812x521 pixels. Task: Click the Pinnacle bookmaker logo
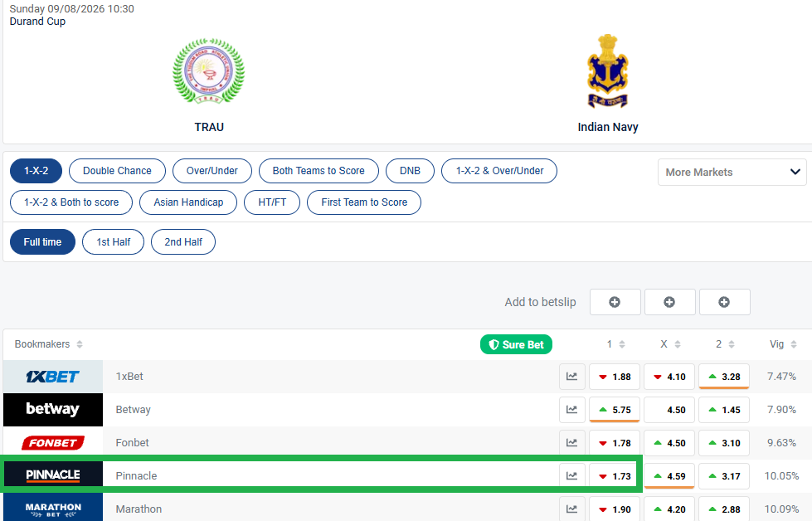click(53, 475)
